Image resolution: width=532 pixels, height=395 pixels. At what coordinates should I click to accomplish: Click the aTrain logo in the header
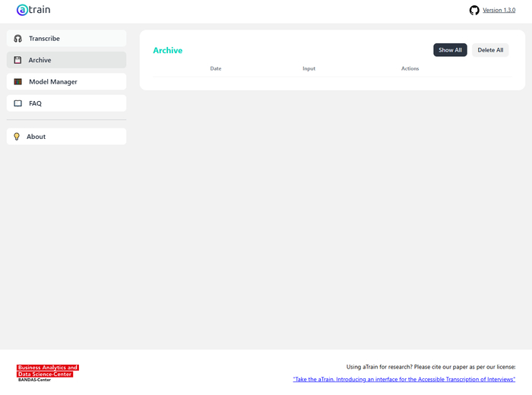click(x=33, y=10)
